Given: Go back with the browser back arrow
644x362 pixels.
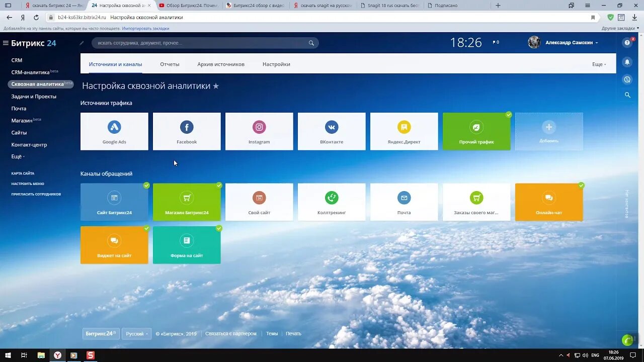Looking at the screenshot, I should 9,17.
